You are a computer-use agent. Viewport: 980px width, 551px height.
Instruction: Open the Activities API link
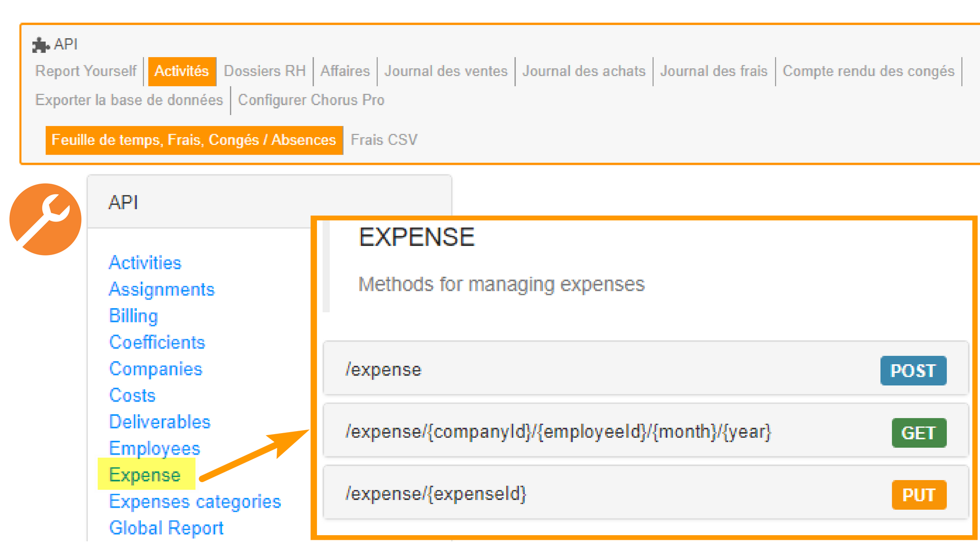145,263
